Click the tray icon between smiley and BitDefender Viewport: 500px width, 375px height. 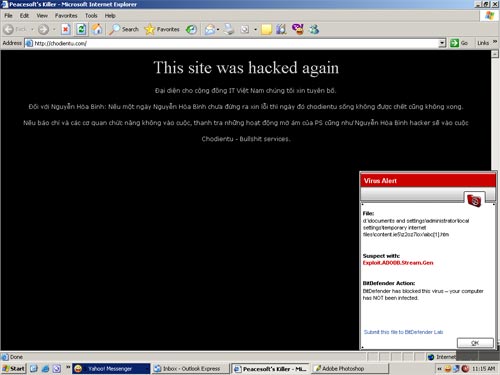[456, 368]
